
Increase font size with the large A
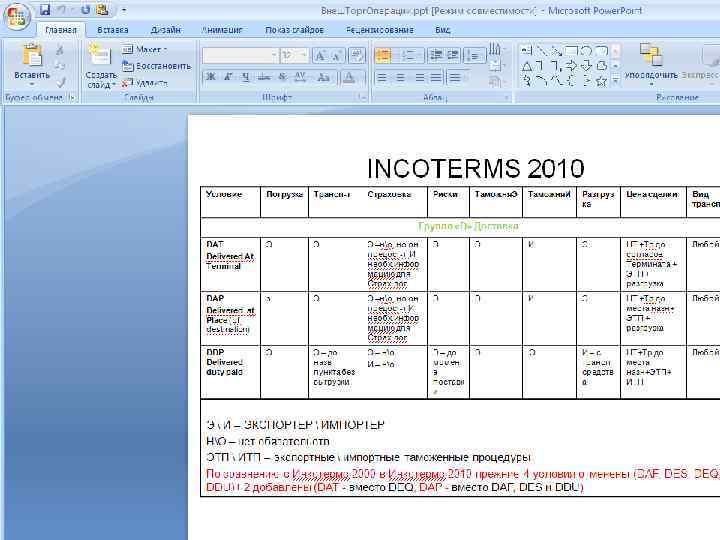[x=320, y=56]
